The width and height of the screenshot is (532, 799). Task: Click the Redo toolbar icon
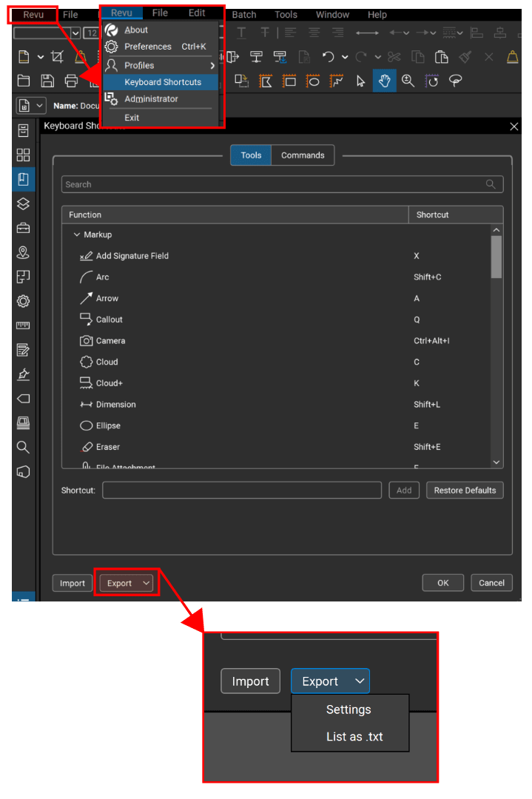click(x=361, y=56)
